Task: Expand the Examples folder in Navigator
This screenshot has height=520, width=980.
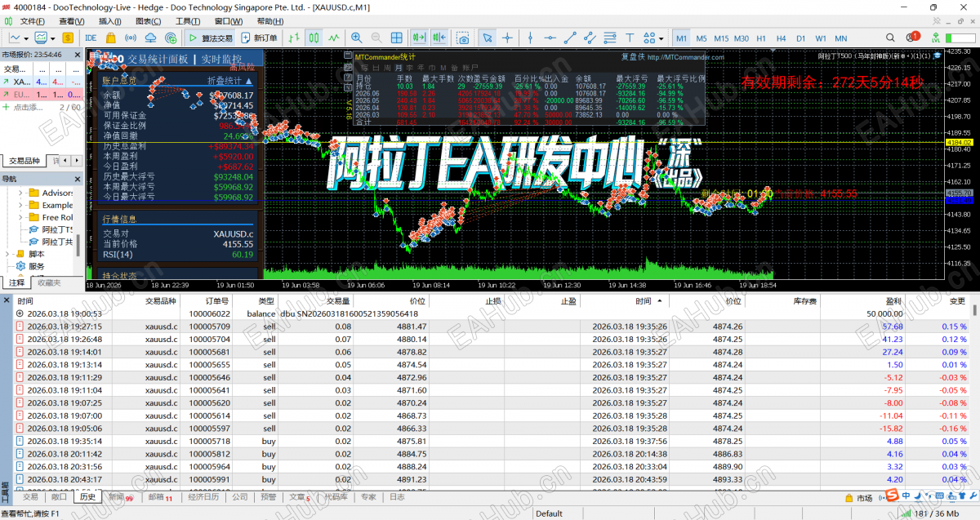Action: coord(20,205)
